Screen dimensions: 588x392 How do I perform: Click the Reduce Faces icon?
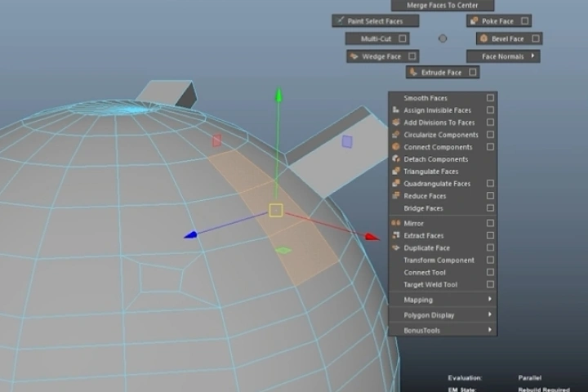(395, 195)
